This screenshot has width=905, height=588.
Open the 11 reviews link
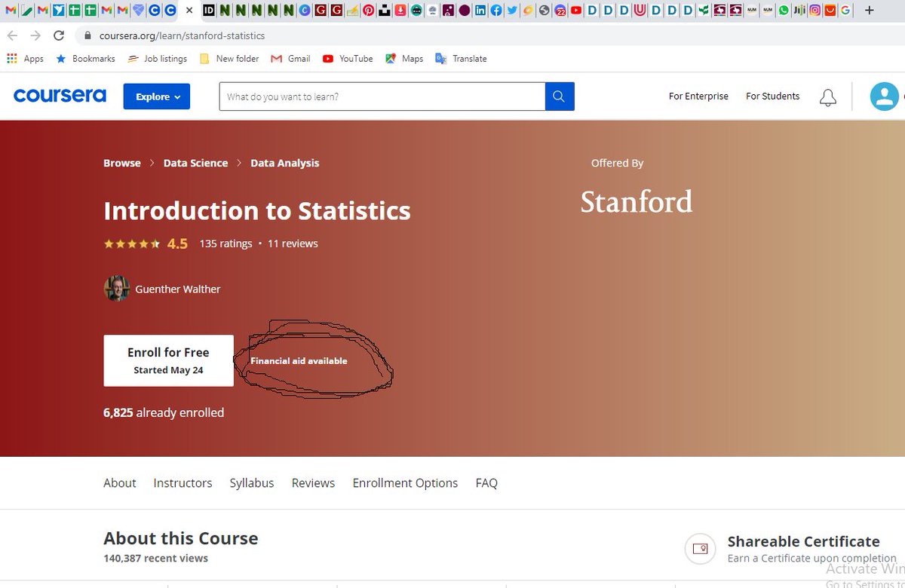pos(293,243)
